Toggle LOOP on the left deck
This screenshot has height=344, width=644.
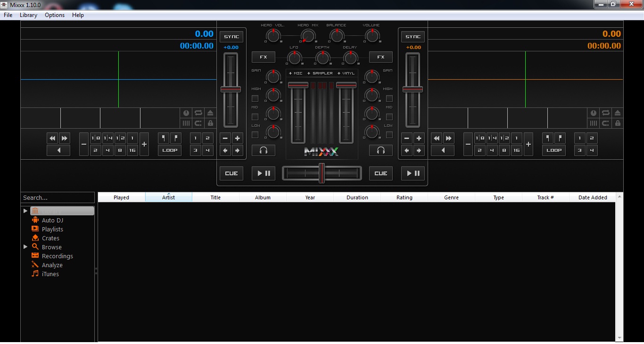pyautogui.click(x=170, y=150)
